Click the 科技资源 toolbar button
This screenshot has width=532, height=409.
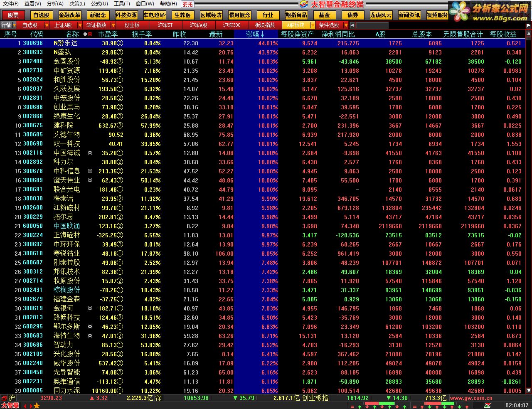point(126,15)
